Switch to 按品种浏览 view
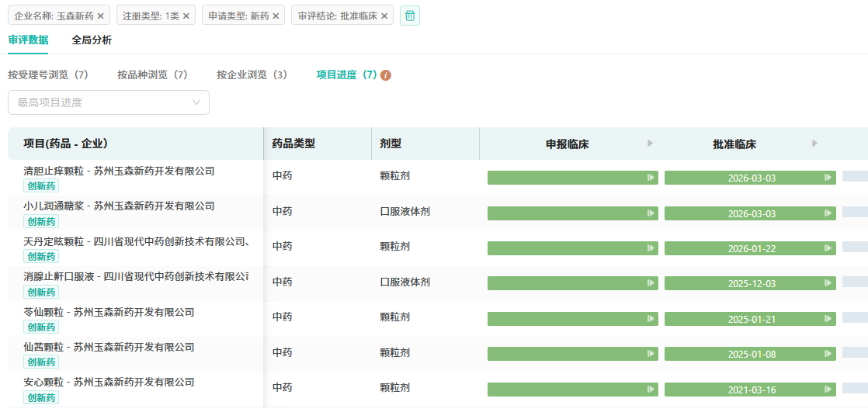Screen dimensions: 868x419 [153, 75]
